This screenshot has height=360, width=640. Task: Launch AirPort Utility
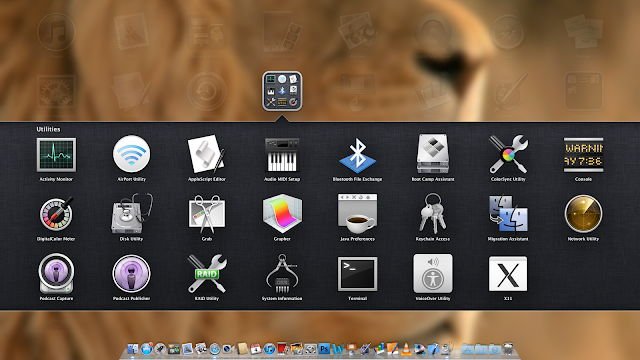(x=131, y=154)
